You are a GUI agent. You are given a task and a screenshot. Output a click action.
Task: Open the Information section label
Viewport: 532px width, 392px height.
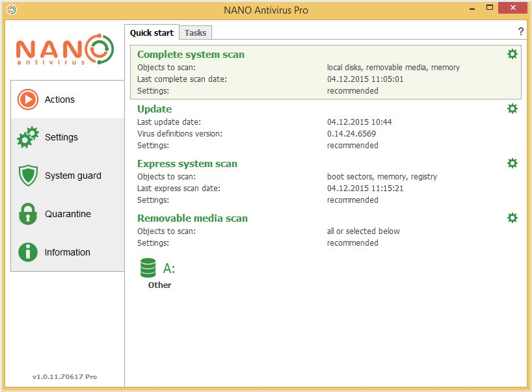click(68, 252)
